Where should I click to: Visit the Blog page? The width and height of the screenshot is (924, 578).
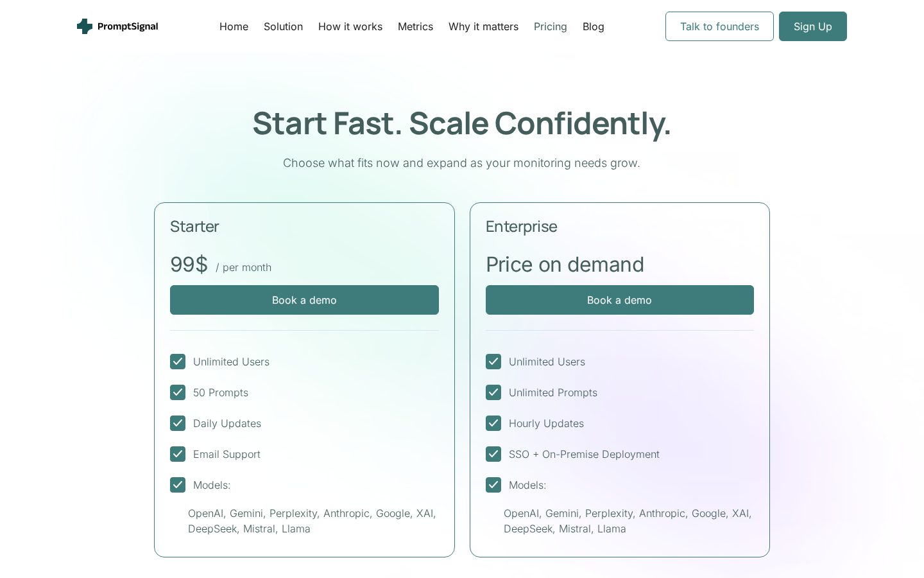point(594,26)
